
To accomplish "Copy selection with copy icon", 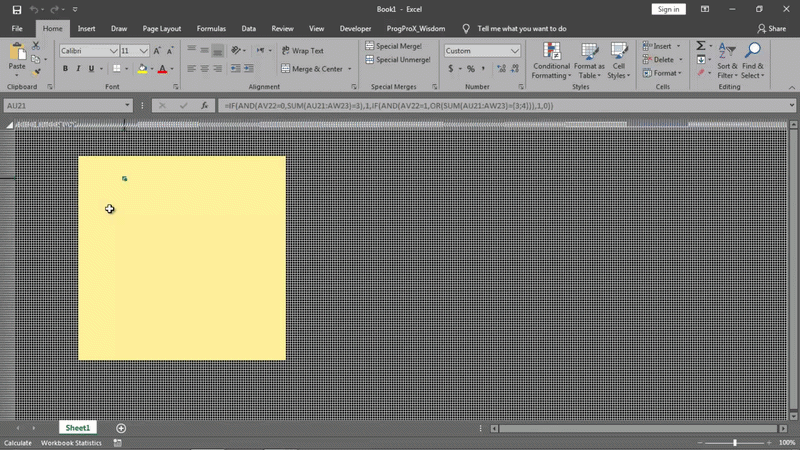I will (36, 59).
